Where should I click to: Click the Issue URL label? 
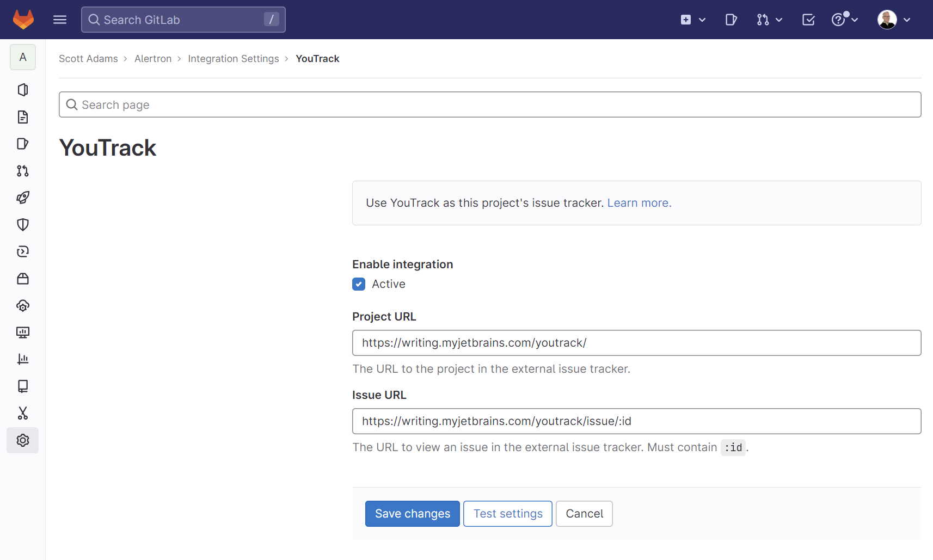pyautogui.click(x=379, y=395)
